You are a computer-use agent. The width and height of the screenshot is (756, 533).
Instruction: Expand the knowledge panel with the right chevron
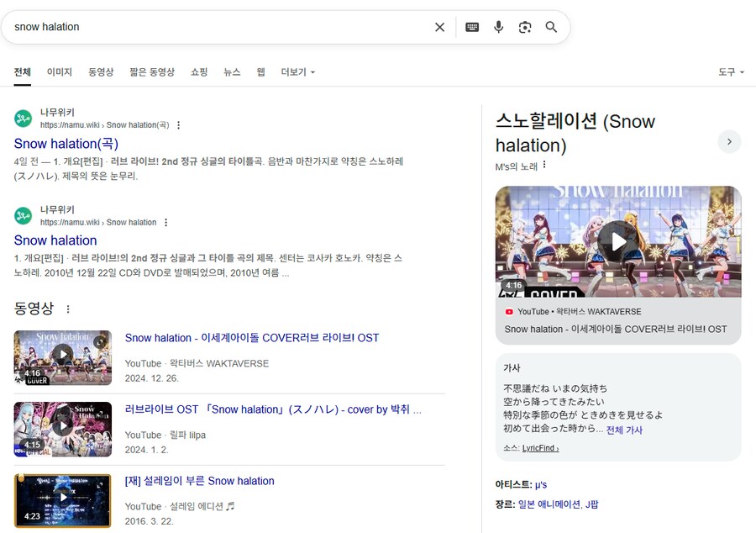pyautogui.click(x=729, y=142)
